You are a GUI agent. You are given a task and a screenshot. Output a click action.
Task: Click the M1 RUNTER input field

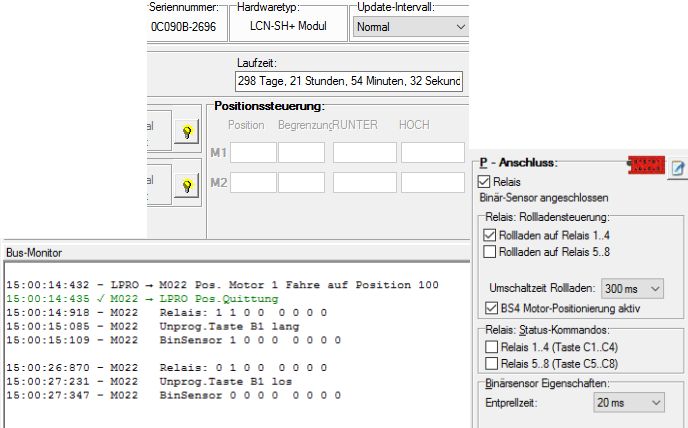(x=364, y=153)
